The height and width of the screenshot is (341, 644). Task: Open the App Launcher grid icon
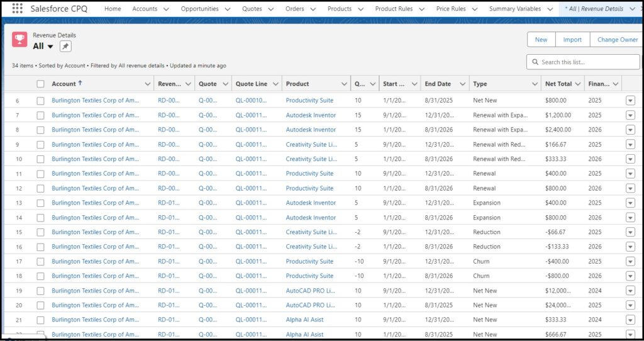[17, 9]
